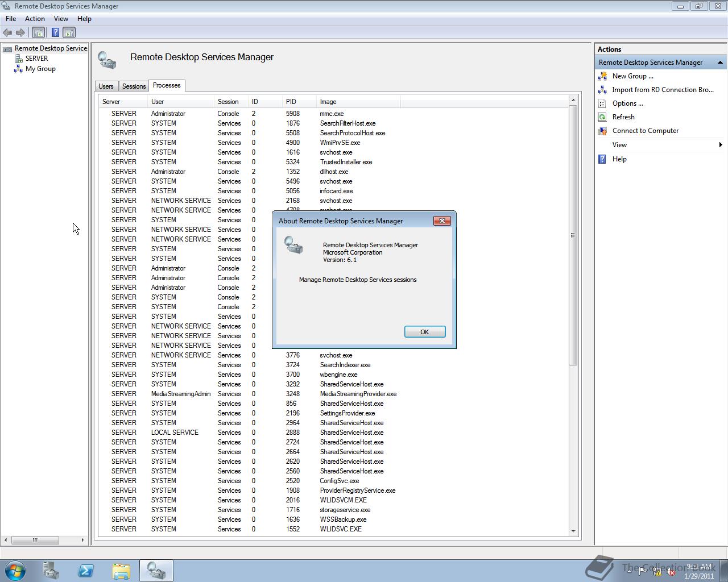The image size is (728, 582).
Task: Open the File menu
Action: pos(11,19)
